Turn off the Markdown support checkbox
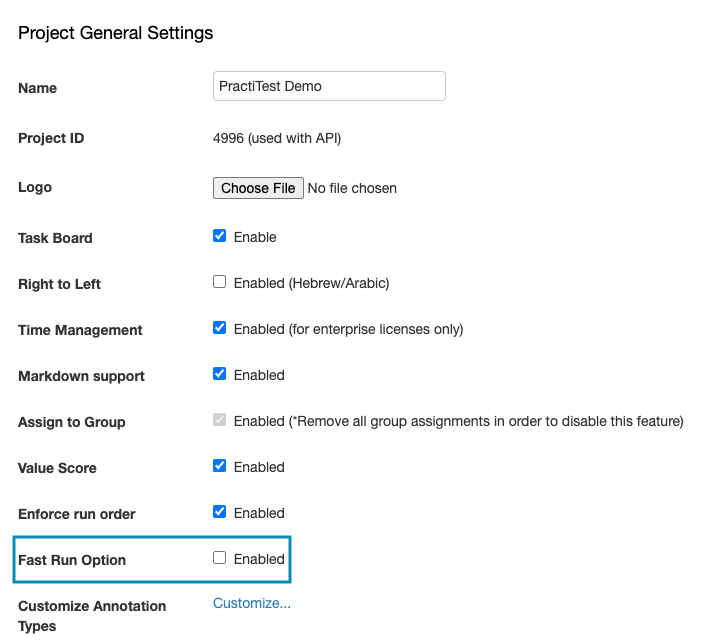This screenshot has height=641, width=726. [x=220, y=375]
